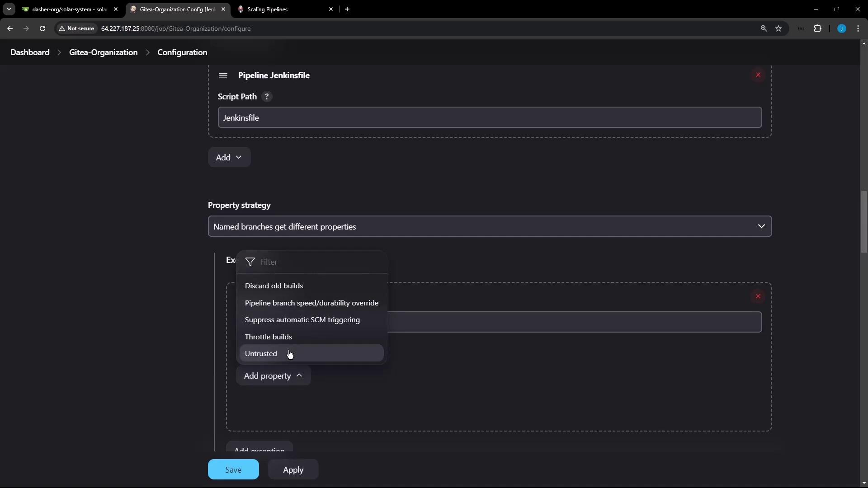The width and height of the screenshot is (868, 488).
Task: Collapse the Add property menu
Action: tap(273, 376)
